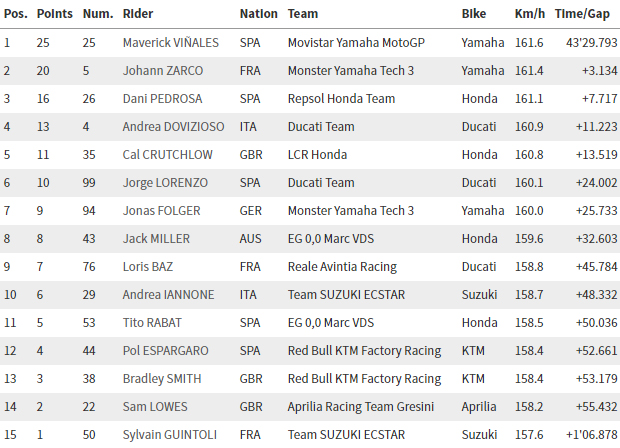Image resolution: width=620 pixels, height=448 pixels.
Task: Click the Points column header
Action: tap(53, 15)
